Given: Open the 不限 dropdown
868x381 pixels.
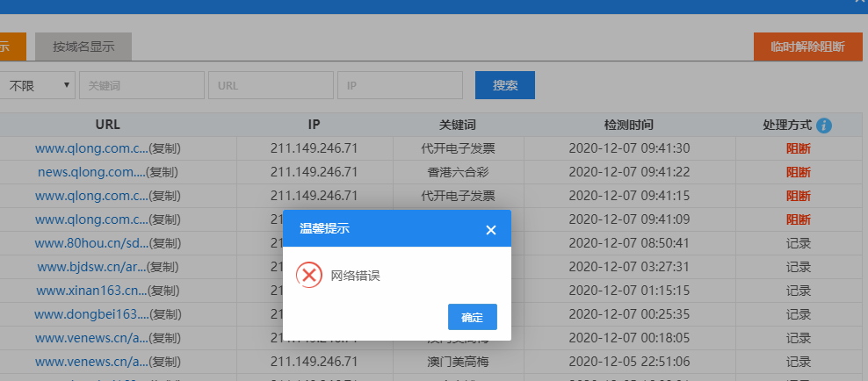Looking at the screenshot, I should pyautogui.click(x=39, y=85).
